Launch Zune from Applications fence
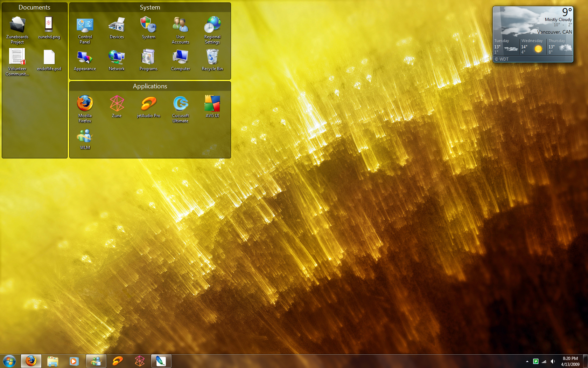 point(117,107)
